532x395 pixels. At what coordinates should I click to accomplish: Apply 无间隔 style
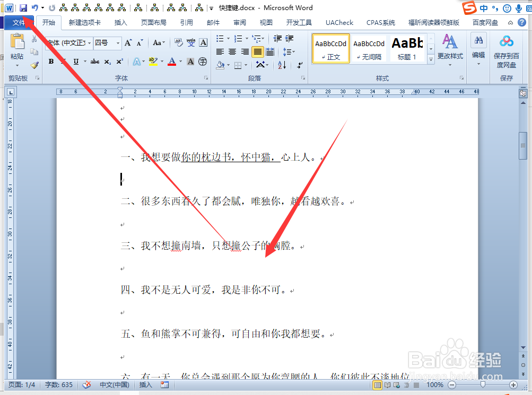369,48
